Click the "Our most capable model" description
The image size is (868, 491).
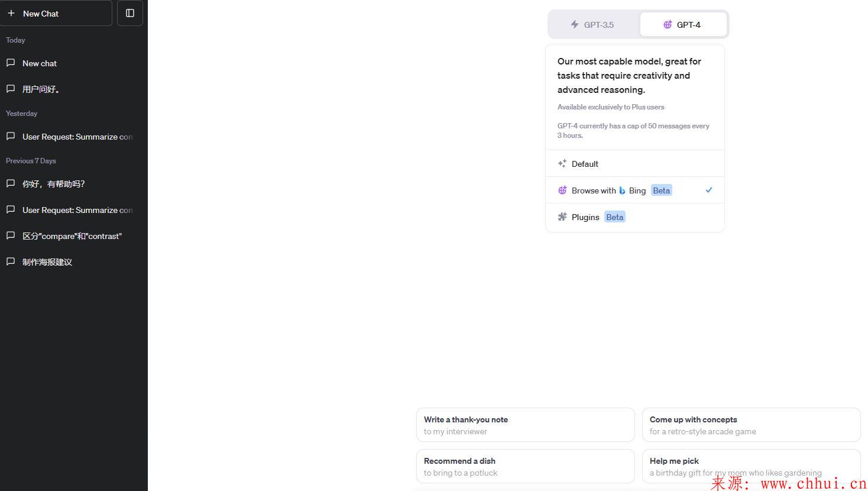pos(629,76)
